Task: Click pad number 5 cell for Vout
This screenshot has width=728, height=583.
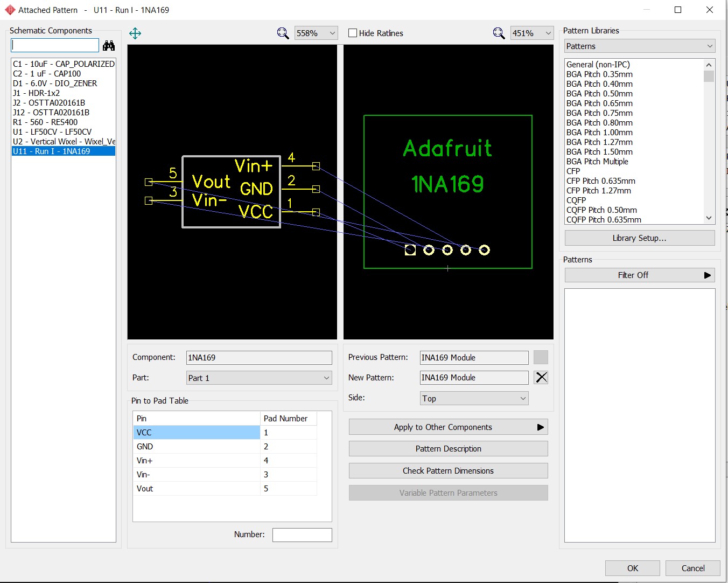Action: click(x=289, y=489)
